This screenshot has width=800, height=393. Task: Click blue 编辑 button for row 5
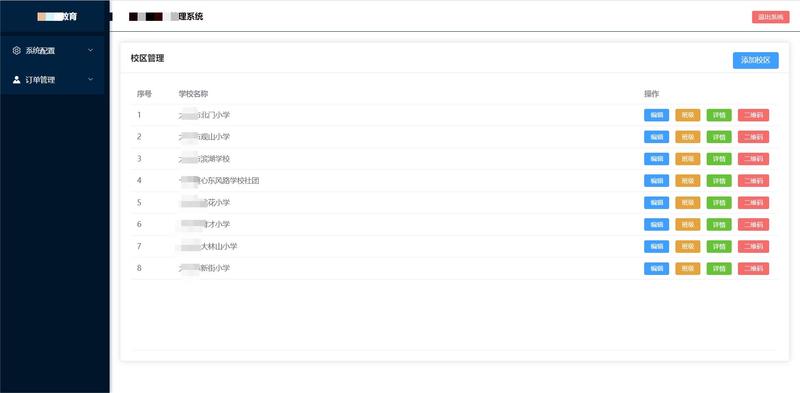(657, 203)
